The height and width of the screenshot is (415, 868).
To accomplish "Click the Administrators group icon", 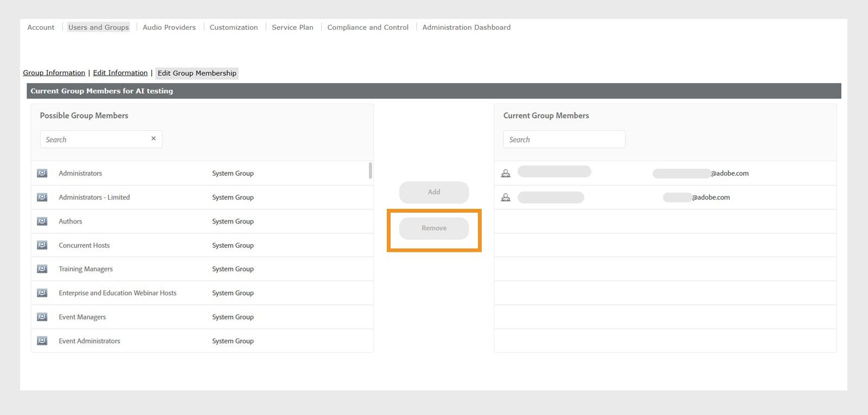I will tap(42, 174).
